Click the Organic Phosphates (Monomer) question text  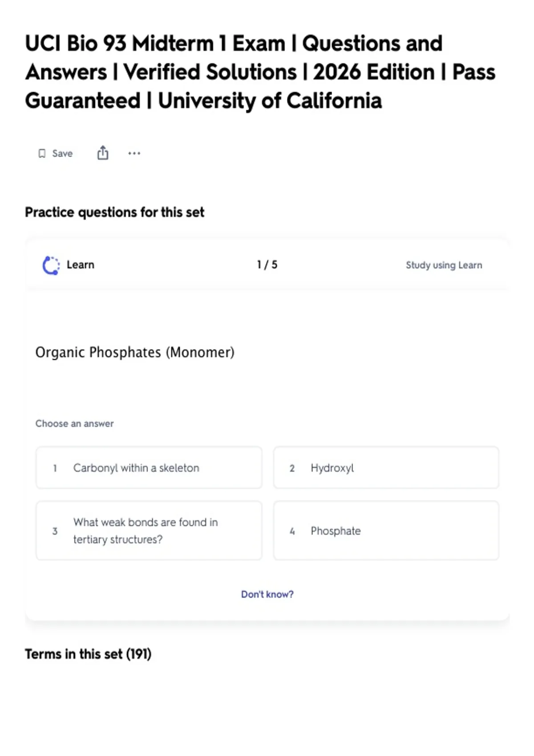click(135, 352)
